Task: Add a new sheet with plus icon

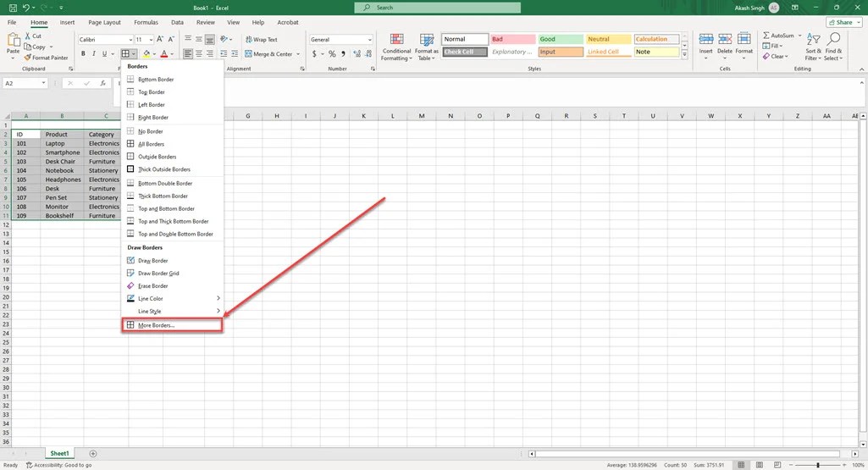Action: coord(93,453)
